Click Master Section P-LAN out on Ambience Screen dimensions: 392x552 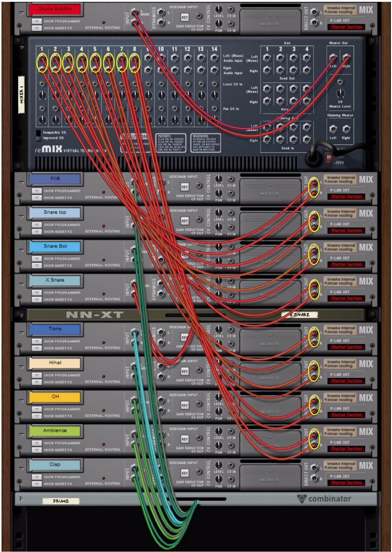point(346,449)
